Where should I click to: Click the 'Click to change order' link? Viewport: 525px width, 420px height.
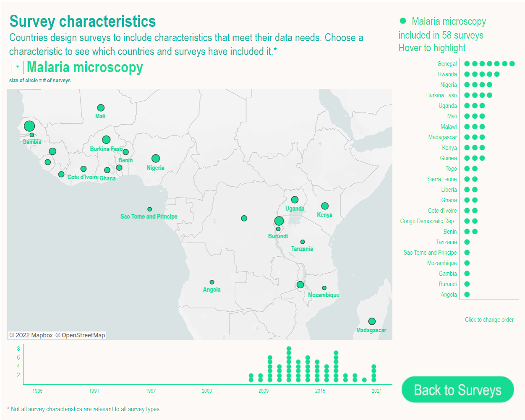point(489,320)
